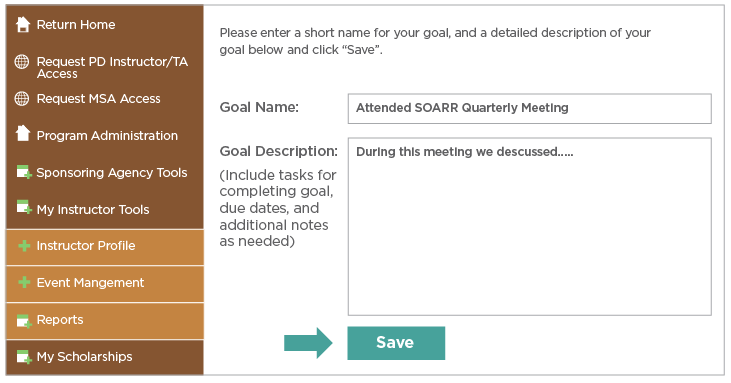Open Request MSA Access link
The width and height of the screenshot is (731, 383).
98,99
